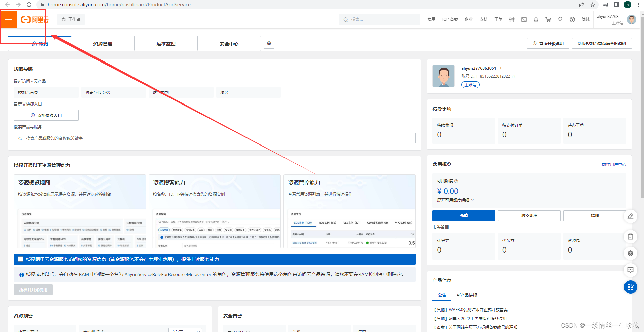Open the 支持 menu

(484, 19)
